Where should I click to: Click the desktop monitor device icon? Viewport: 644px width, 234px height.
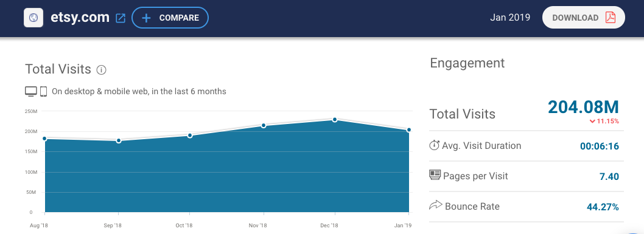coord(31,91)
